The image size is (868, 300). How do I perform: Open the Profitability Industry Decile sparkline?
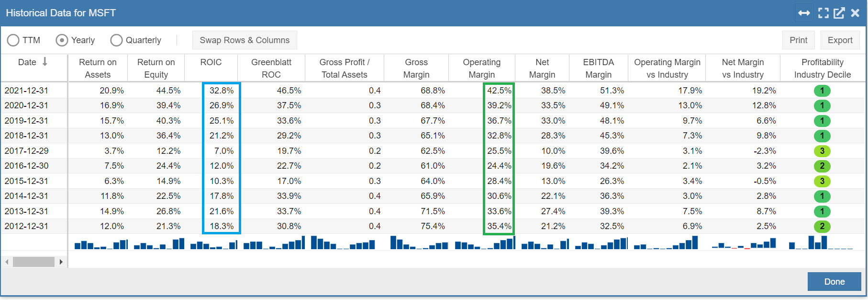821,242
